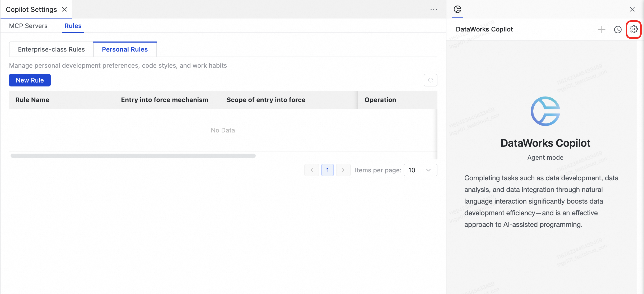Select the Rules tab
This screenshot has height=294, width=644.
coord(73,26)
